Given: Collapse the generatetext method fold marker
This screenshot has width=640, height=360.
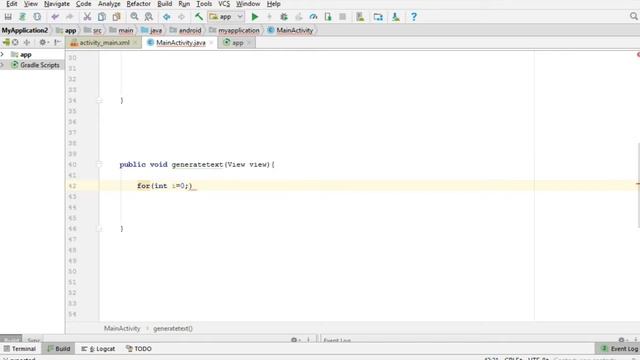Looking at the screenshot, I should [99, 164].
